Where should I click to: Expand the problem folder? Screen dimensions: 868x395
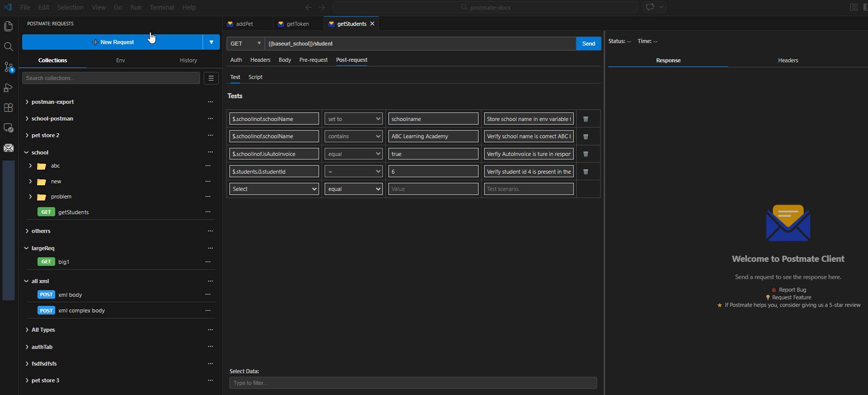tap(30, 196)
